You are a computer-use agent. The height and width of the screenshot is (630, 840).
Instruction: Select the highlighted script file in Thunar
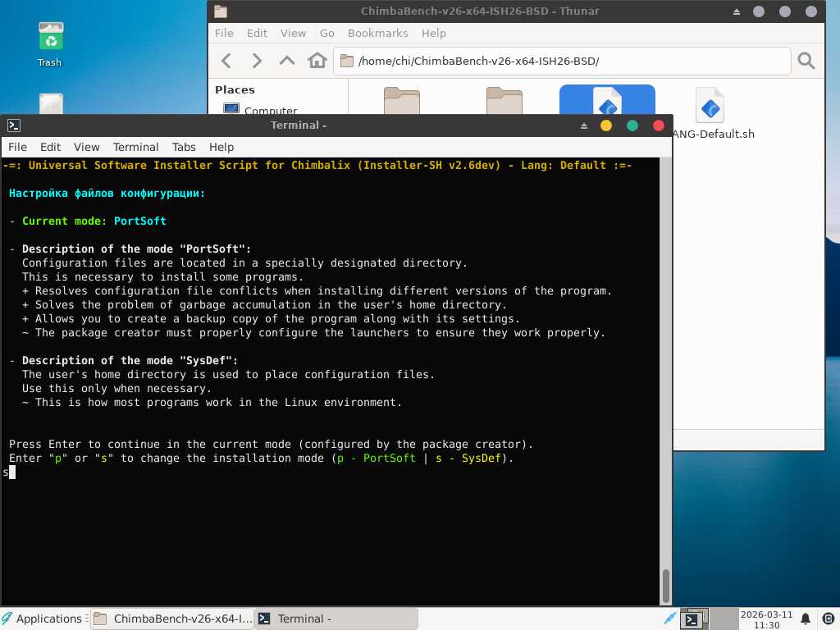pos(607,100)
